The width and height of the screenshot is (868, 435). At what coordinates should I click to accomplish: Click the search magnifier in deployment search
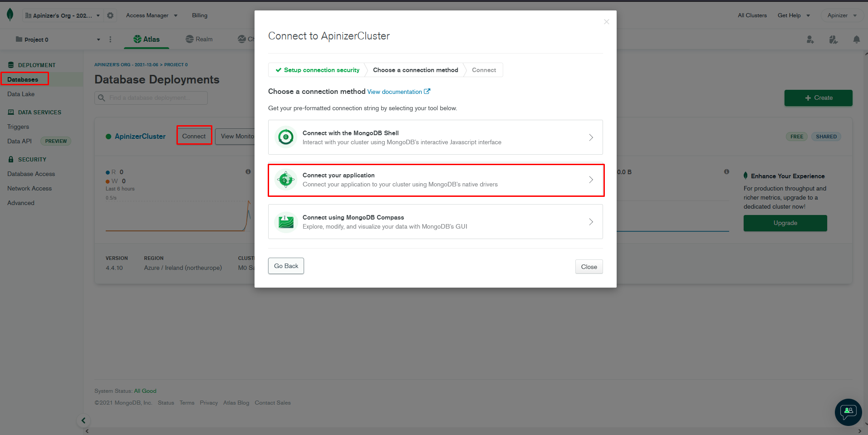pyautogui.click(x=102, y=98)
